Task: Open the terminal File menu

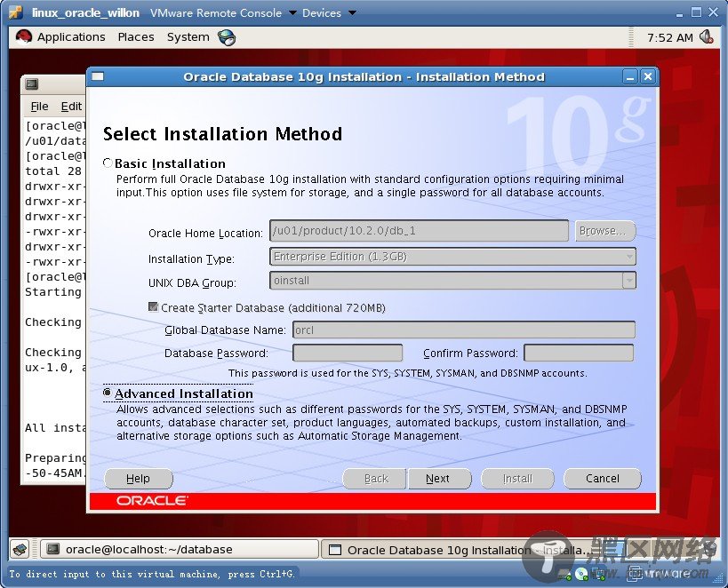Action: 39,107
